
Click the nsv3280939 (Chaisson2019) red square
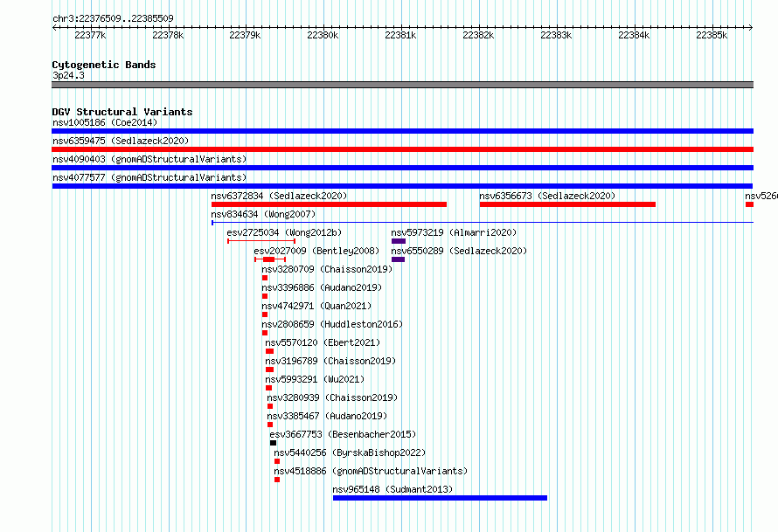click(270, 406)
